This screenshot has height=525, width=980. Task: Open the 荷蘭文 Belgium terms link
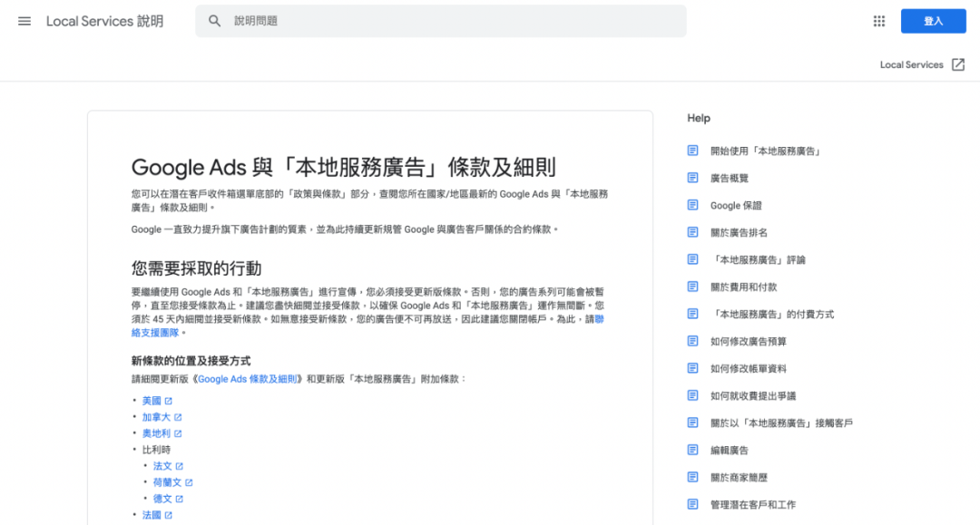(167, 482)
